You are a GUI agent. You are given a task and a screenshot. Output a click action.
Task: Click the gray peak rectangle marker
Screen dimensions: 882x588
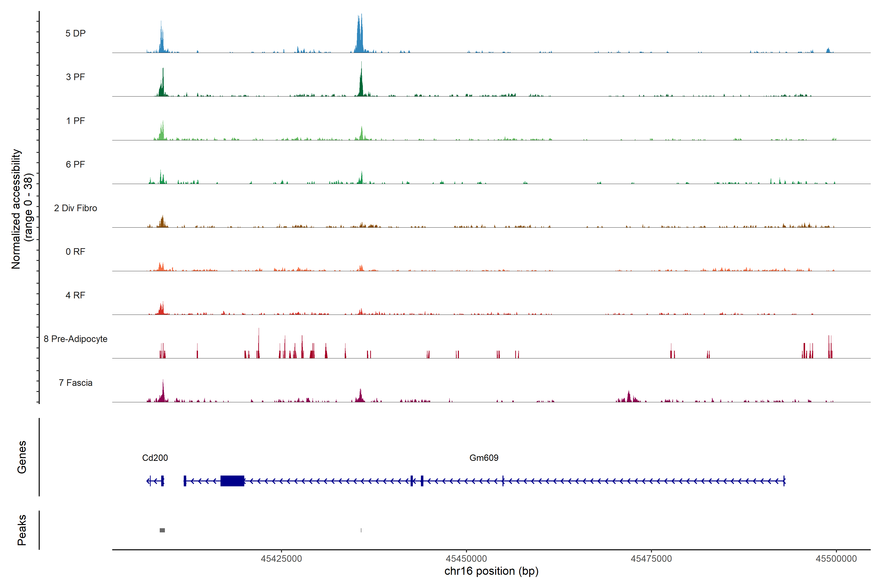pos(162,530)
